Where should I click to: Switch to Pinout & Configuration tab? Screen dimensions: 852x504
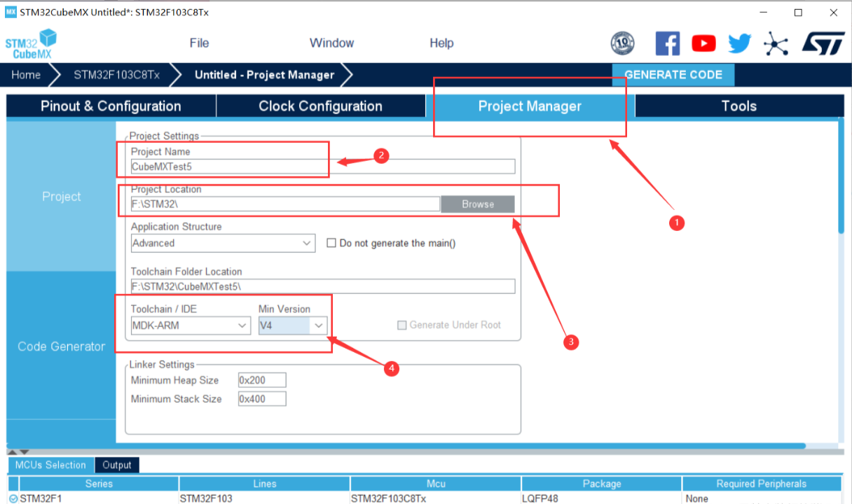click(x=111, y=106)
